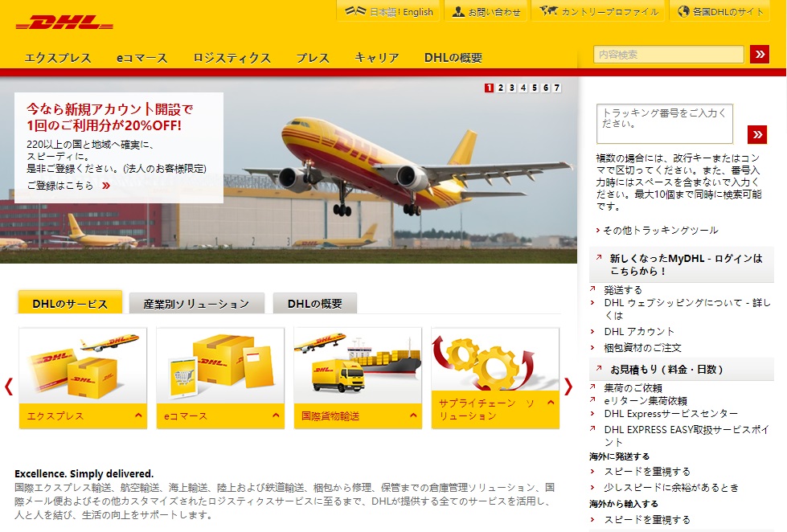Click the エクスプレス service thumbnail image
This screenshot has height=532, width=787.
[83, 366]
